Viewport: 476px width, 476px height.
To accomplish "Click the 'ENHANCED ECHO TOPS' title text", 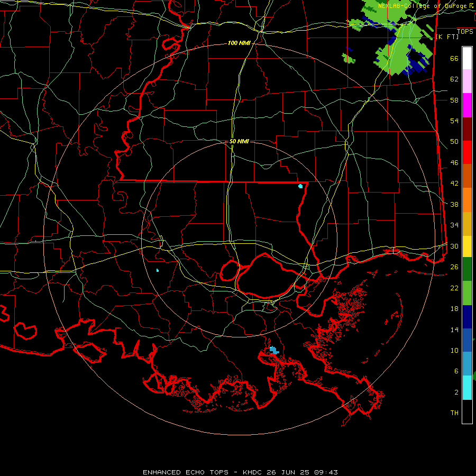I will [x=186, y=472].
